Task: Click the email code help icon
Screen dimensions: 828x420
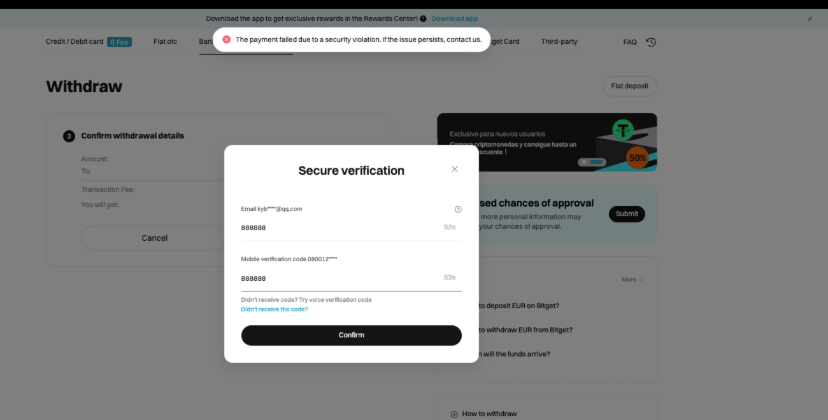Action: click(458, 209)
